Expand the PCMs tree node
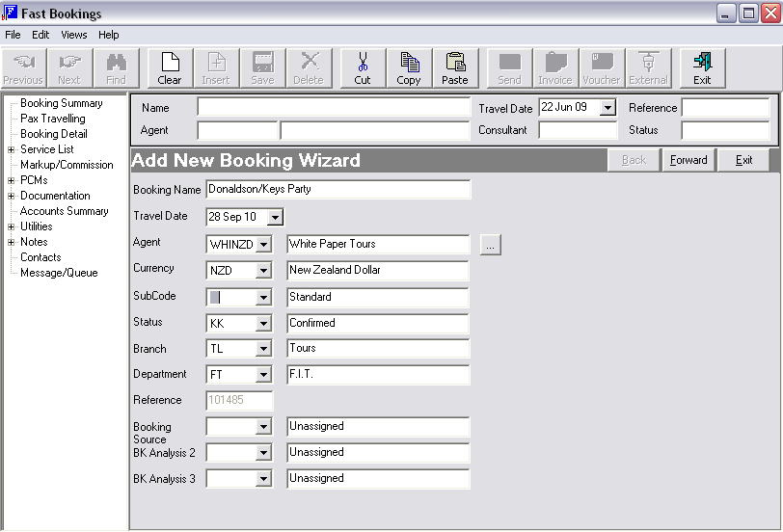783x532 pixels. (x=11, y=180)
